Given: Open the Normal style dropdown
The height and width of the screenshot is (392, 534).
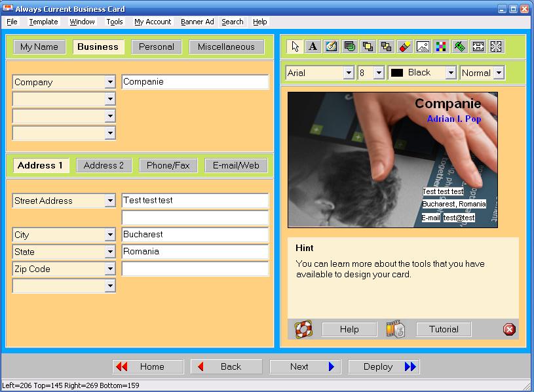Looking at the screenshot, I should click(499, 73).
